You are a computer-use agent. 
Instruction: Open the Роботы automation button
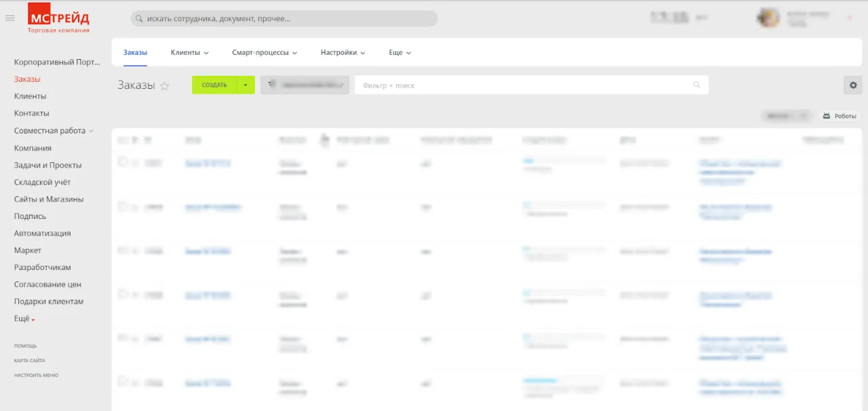click(840, 116)
